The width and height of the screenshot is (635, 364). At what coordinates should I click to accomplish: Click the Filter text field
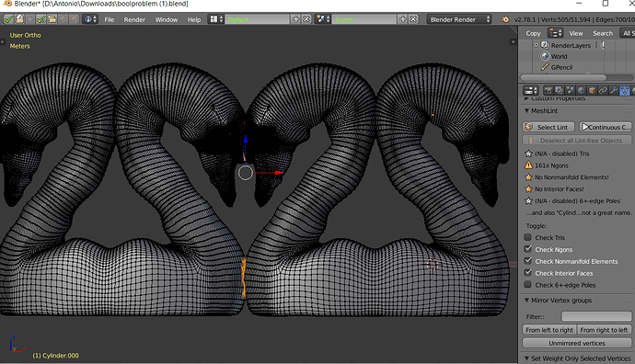pos(596,316)
